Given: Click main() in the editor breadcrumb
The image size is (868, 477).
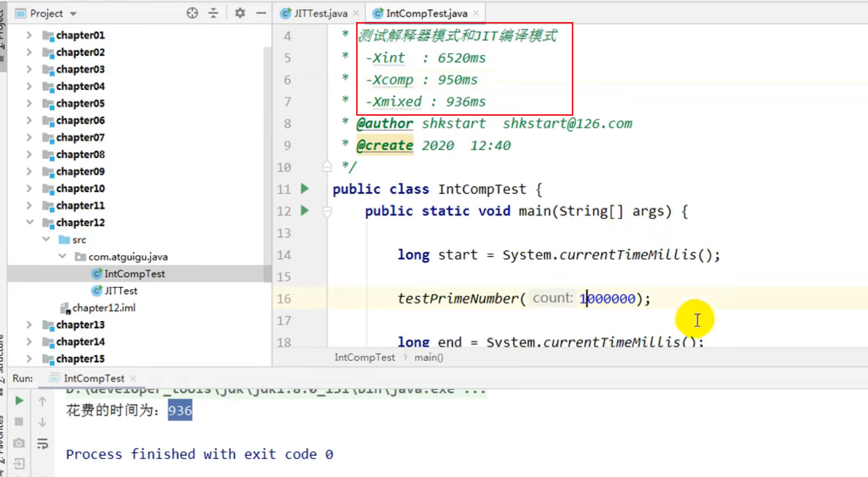Looking at the screenshot, I should point(429,357).
